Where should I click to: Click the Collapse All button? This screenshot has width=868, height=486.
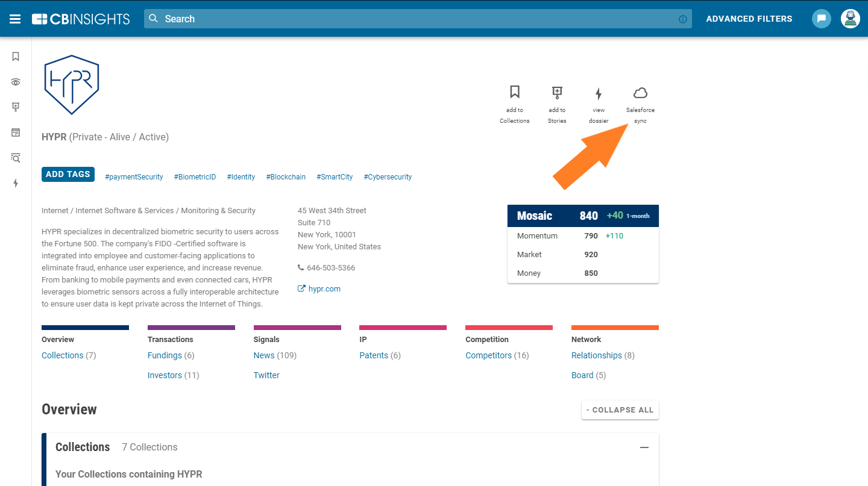click(620, 410)
